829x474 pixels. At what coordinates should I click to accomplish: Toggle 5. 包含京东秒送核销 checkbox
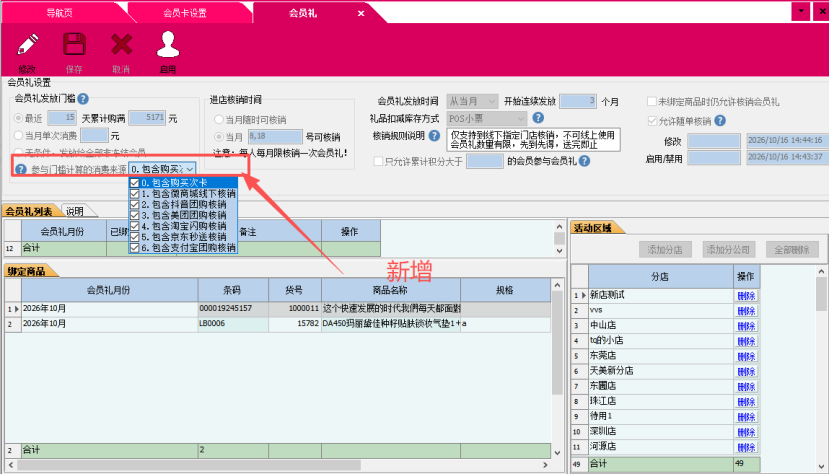(x=135, y=237)
